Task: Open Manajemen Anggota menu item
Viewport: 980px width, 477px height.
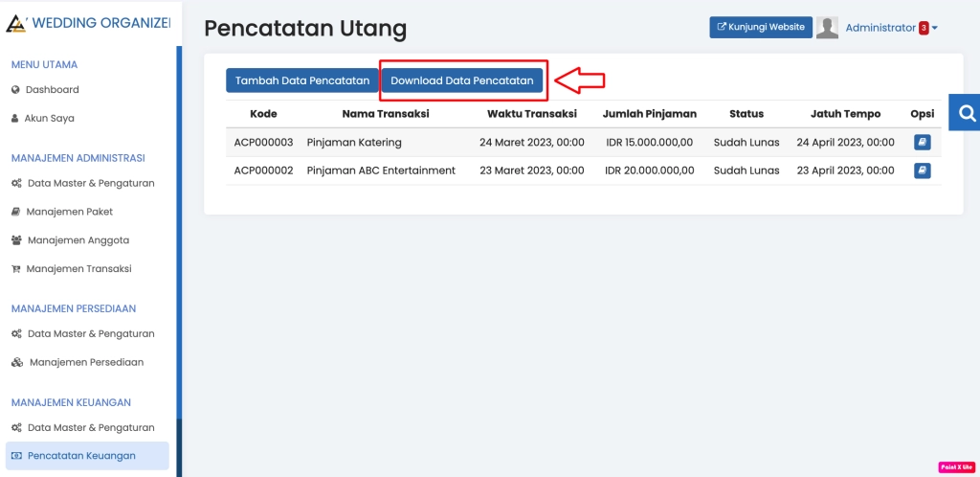Action: 78,240
